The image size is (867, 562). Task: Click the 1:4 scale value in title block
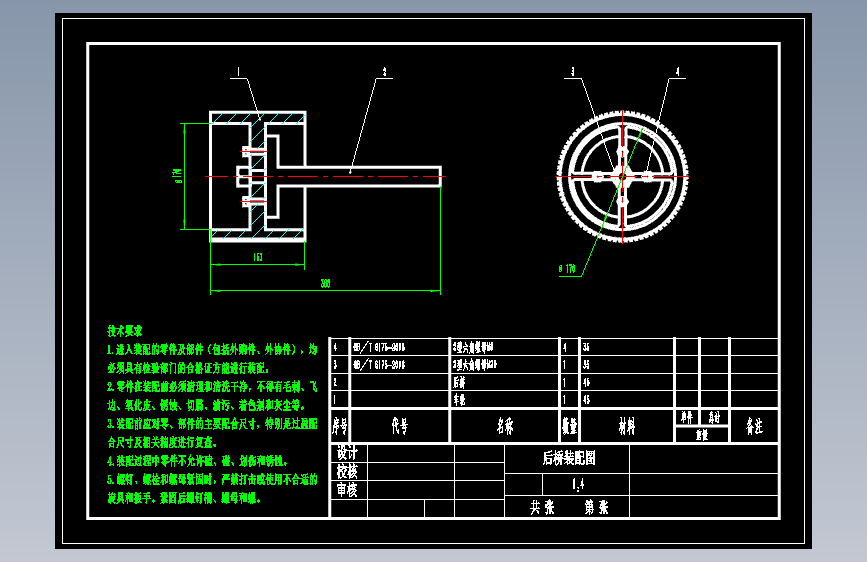click(x=578, y=485)
